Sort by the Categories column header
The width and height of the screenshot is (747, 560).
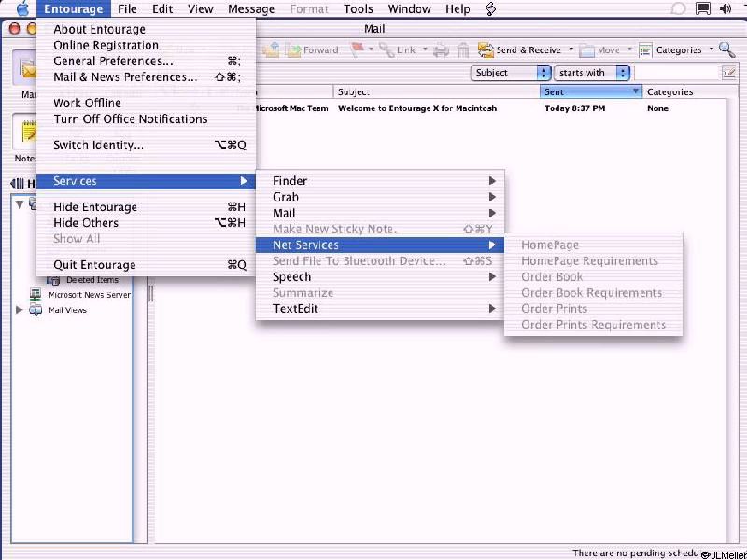tap(684, 91)
